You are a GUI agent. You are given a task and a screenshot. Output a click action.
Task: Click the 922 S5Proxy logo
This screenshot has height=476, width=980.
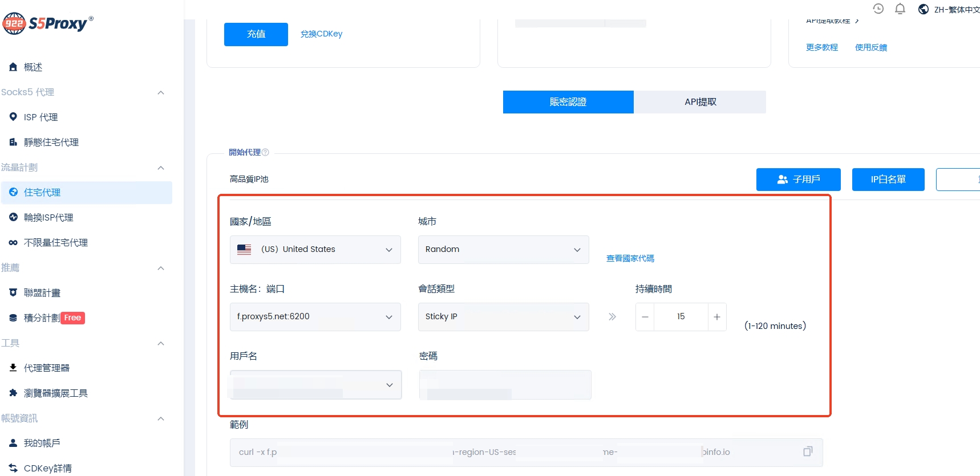pyautogui.click(x=48, y=23)
